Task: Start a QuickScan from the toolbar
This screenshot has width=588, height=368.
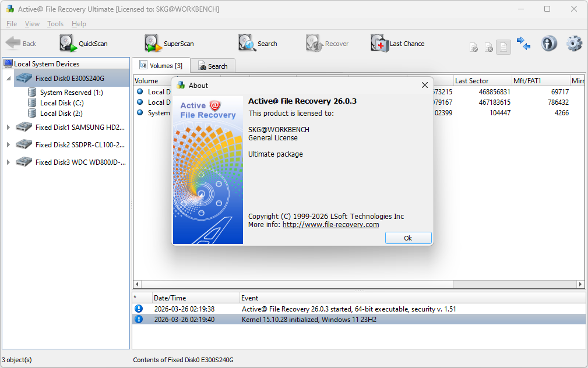Action: click(83, 44)
